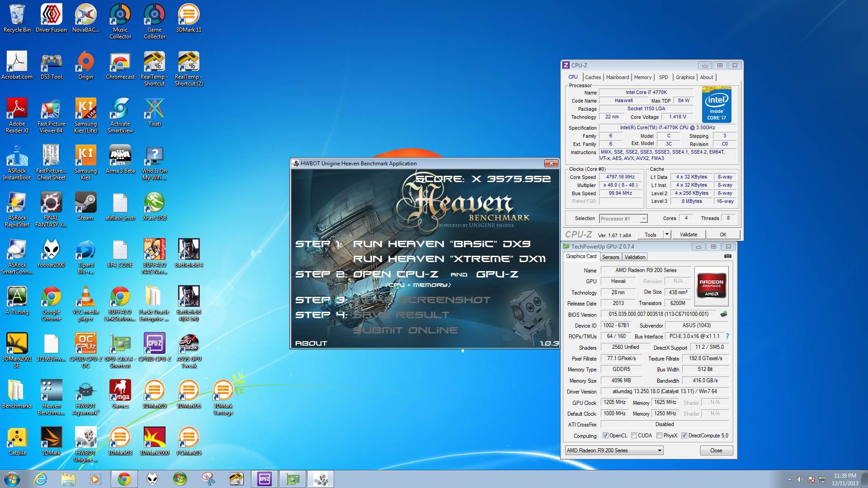Open the CPU-Z Tools dropdown arrow
Viewport: 868px width, 488px height.
click(666, 235)
